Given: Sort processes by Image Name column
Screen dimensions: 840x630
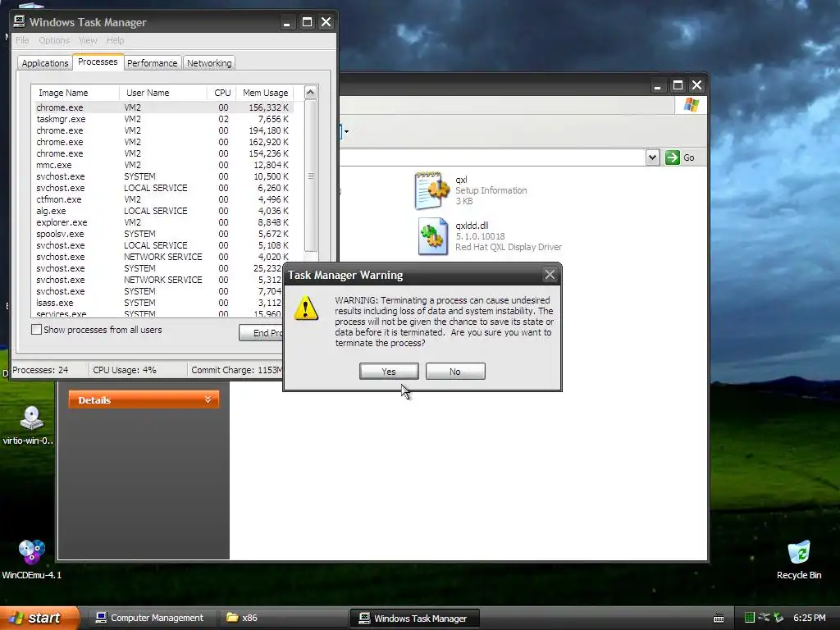Looking at the screenshot, I should (75, 93).
